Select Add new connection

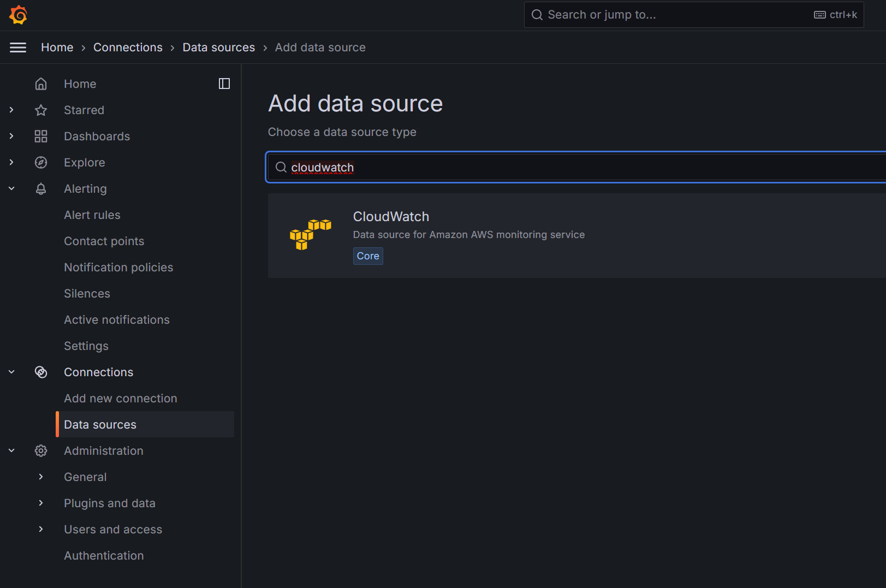[x=121, y=398]
